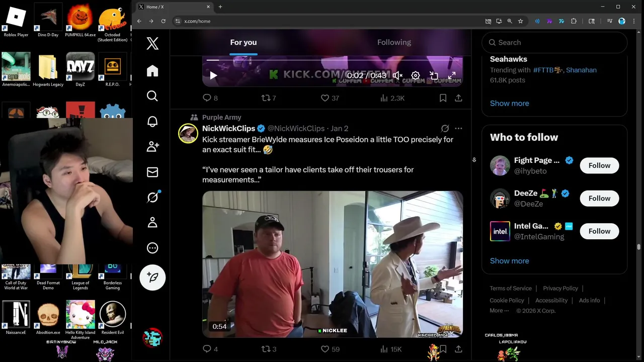Viewport: 644px width, 362px height.
Task: Expand Who to follow with Show more
Action: [x=509, y=261]
